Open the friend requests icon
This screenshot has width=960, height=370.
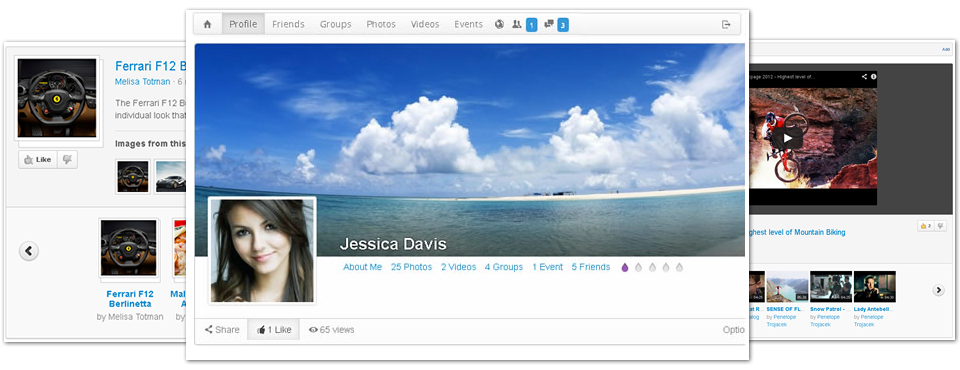pos(517,25)
